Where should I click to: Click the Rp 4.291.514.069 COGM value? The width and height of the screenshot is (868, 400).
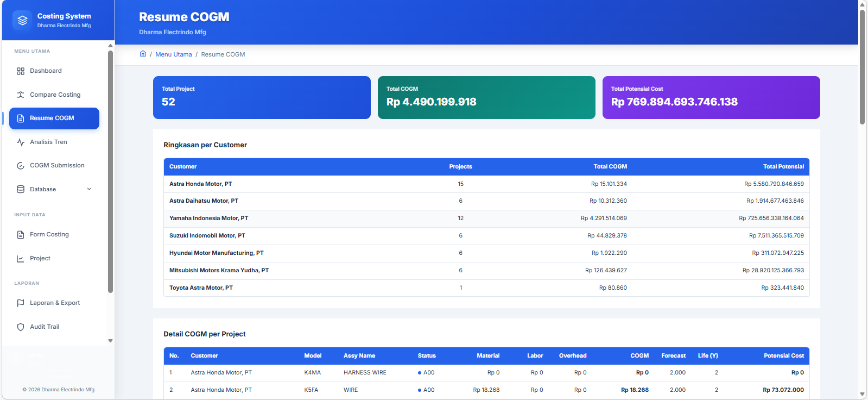[x=604, y=218]
